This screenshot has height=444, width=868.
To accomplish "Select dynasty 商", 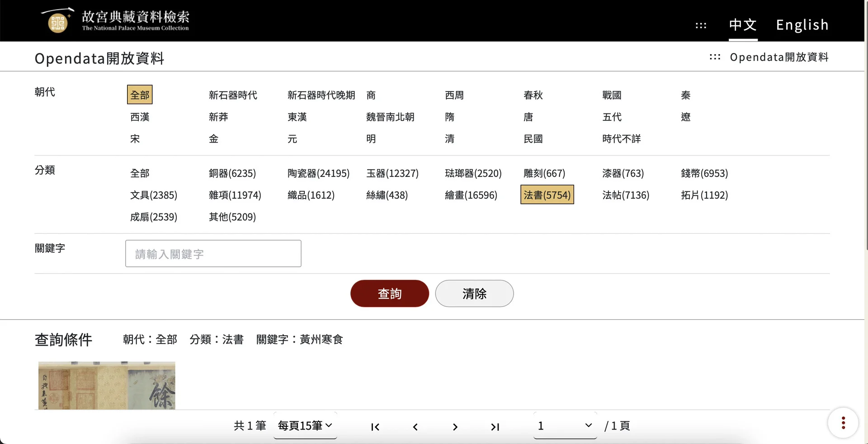I will 371,95.
